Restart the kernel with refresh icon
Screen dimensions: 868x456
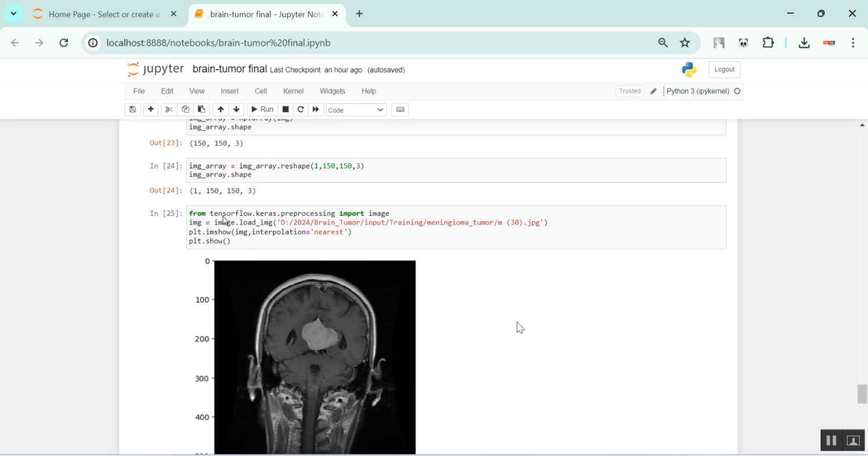(x=300, y=109)
